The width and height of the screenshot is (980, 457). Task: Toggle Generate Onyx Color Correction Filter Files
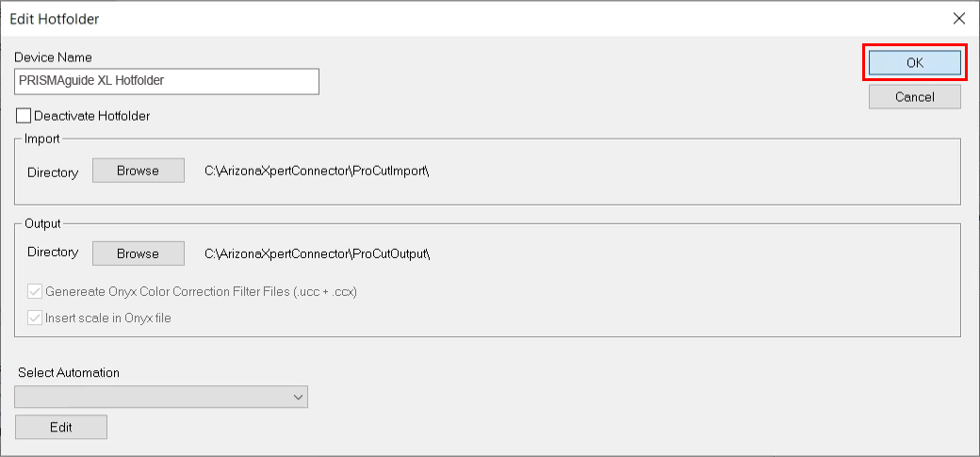tap(36, 292)
